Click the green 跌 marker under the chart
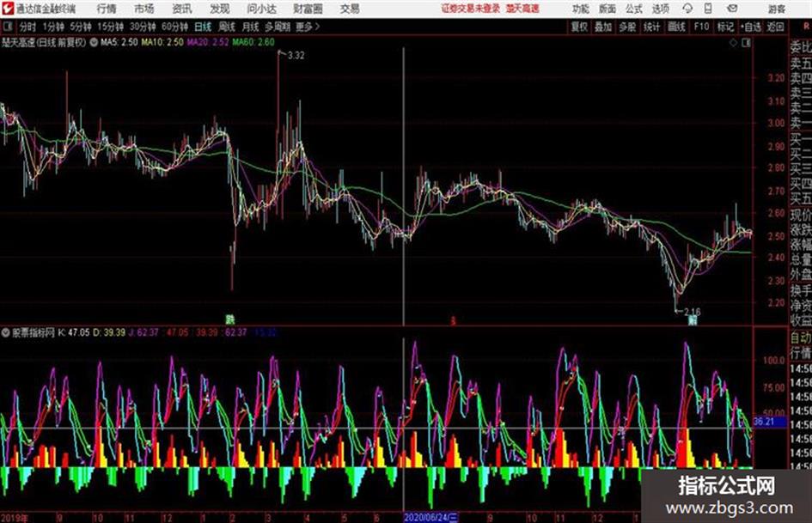 229,319
